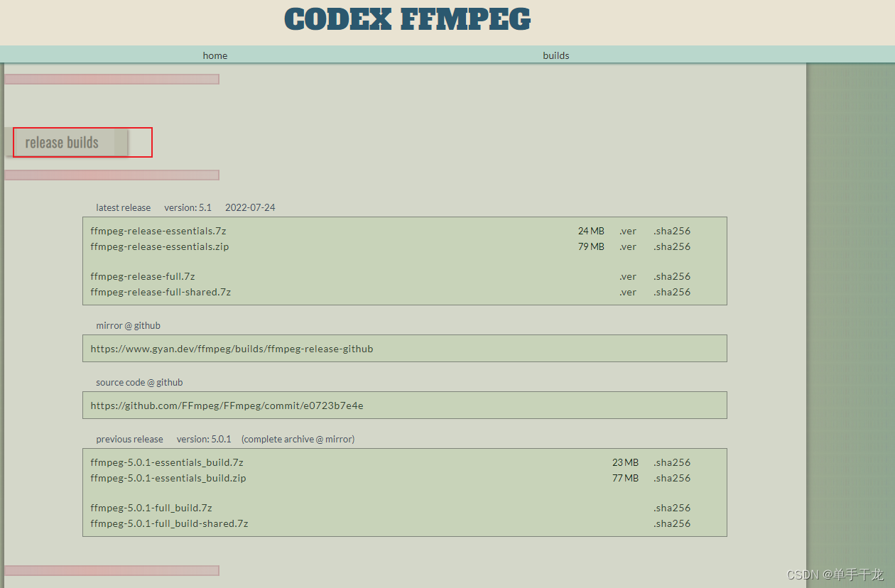895x588 pixels.
Task: Open '(complete archive @ mirror)' link
Action: coord(298,439)
